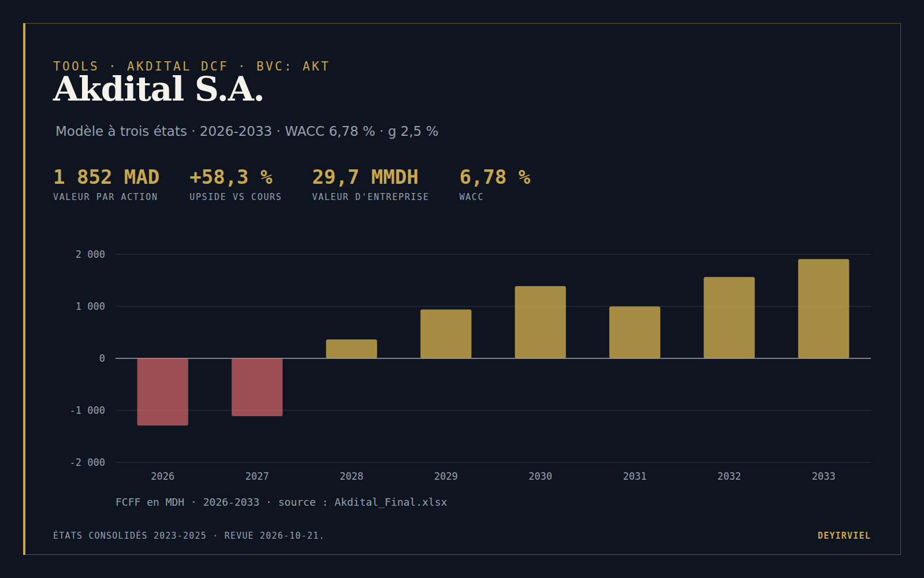Click the subtitle 'Modèle à trois états' line

(x=247, y=131)
